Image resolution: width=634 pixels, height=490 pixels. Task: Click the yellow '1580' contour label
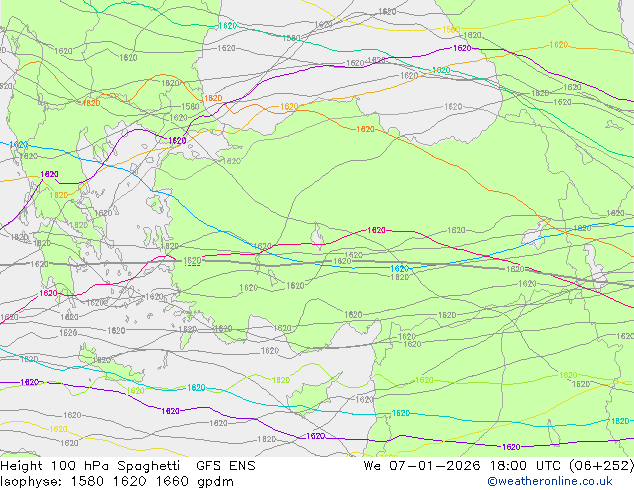(x=451, y=30)
